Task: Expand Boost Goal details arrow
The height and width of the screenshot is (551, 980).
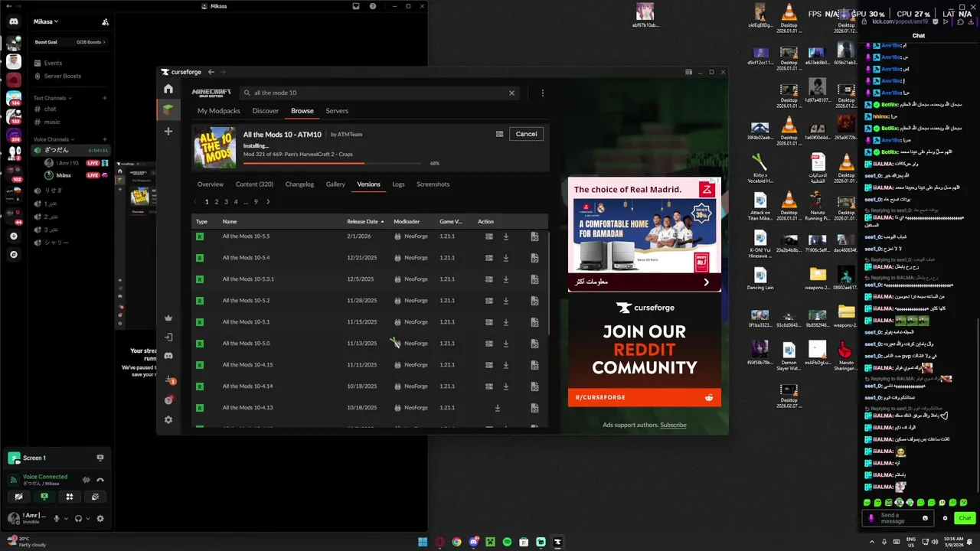Action: pyautogui.click(x=104, y=42)
